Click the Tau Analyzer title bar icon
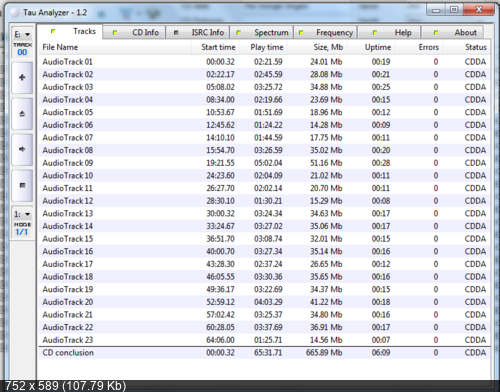 15,13
